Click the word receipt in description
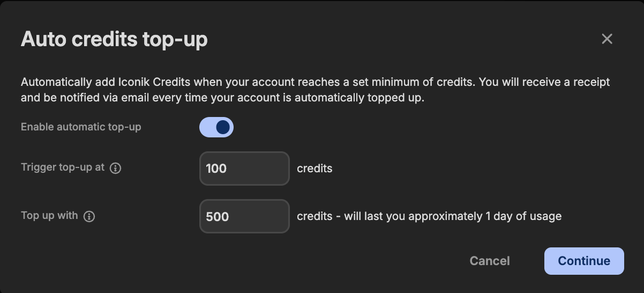This screenshot has height=293, width=644. (x=592, y=82)
